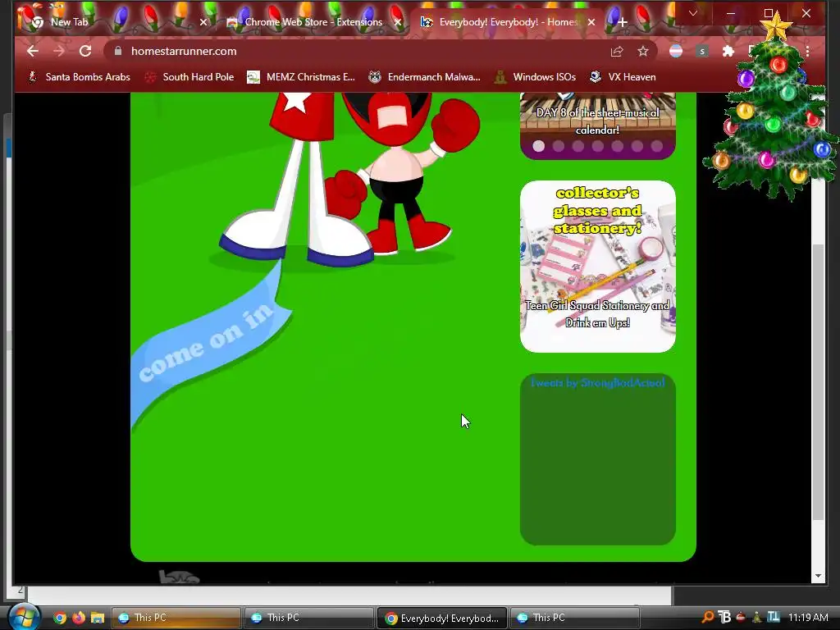Click the forward navigation arrow
This screenshot has height=630, width=840.
(x=59, y=51)
